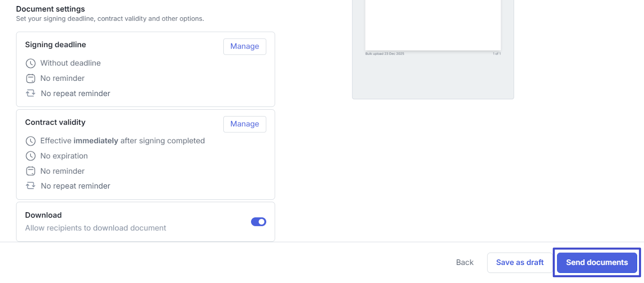Click clock icon beside No expiration
The width and height of the screenshot is (644, 283).
31,156
